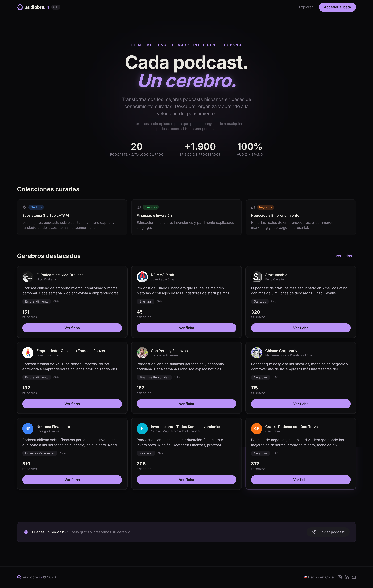Image resolution: width=373 pixels, height=588 pixels.
Task: Select the Negocios tag in collections
Action: pos(265,207)
